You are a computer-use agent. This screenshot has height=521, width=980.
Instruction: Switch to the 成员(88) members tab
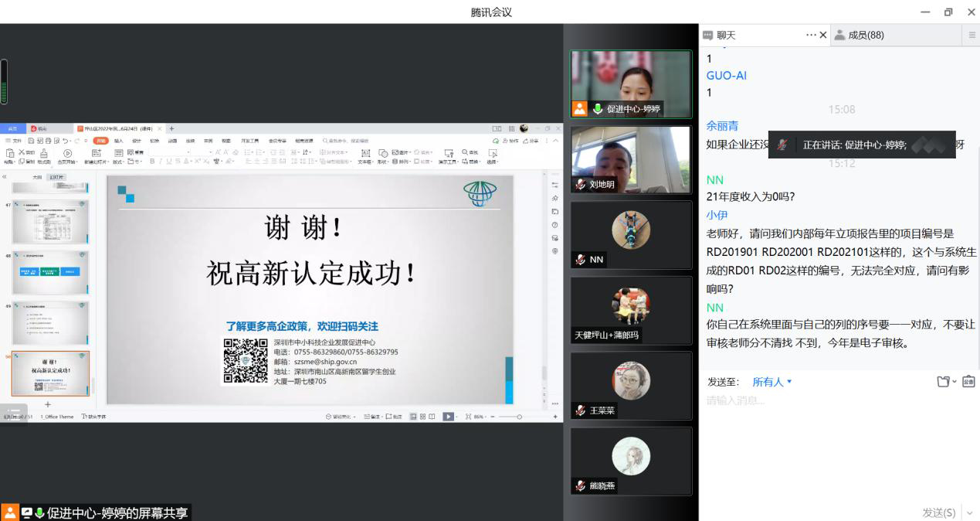point(859,35)
